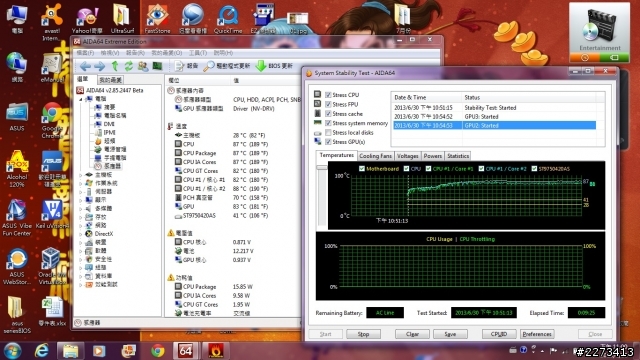
Task: Expand the tree node with motherboard chip icon
Action: pos(80,175)
